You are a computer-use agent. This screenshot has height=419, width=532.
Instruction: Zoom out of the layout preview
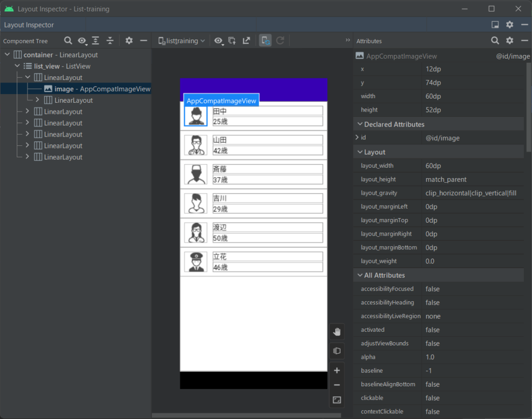337,384
